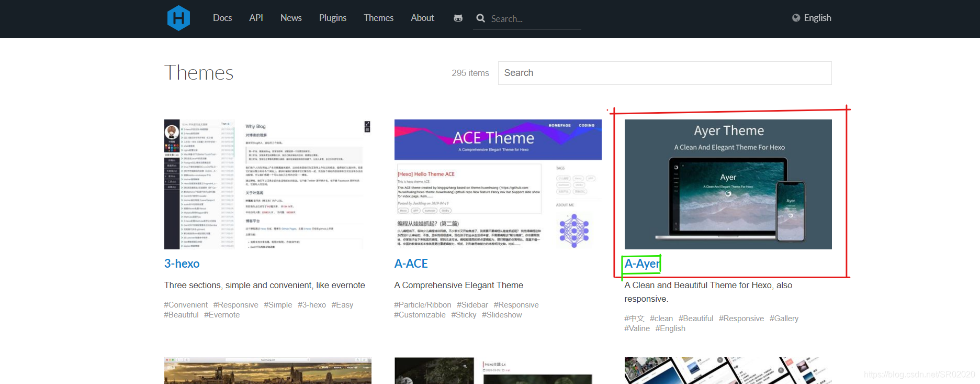The image size is (980, 384).
Task: Select Themes in the navbar
Action: coord(378,18)
